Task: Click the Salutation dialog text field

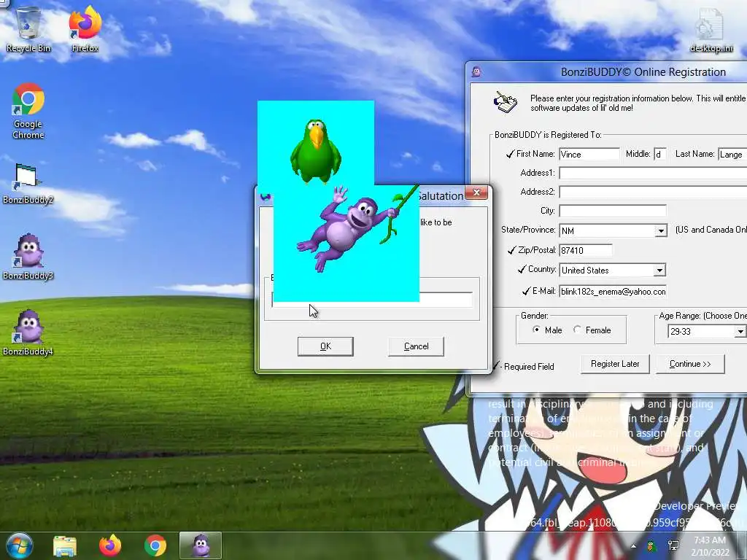Action: coord(372,300)
